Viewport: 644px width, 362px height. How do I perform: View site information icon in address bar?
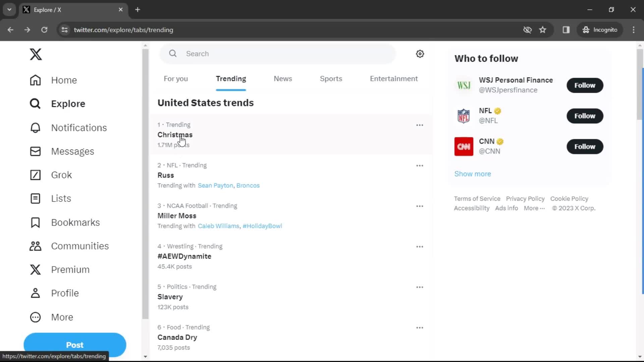[x=64, y=30]
